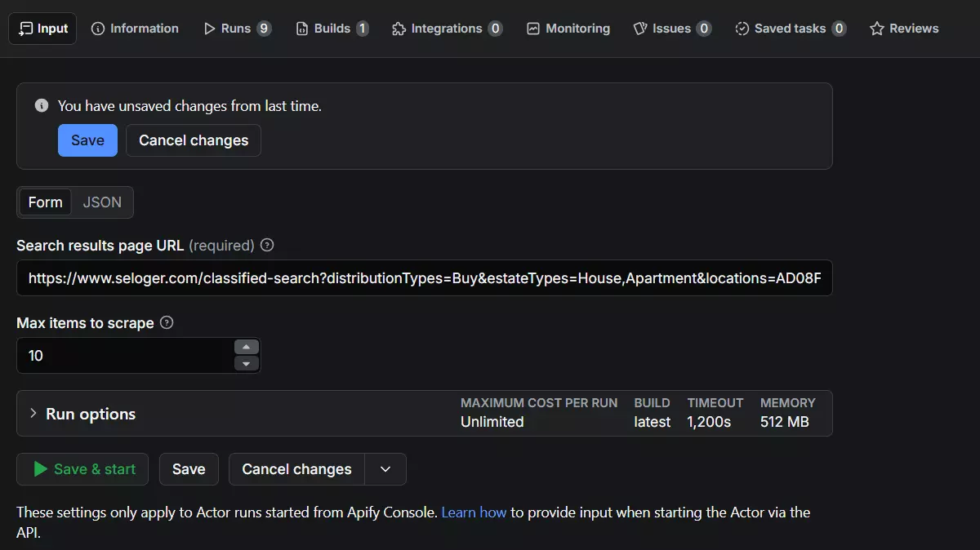The height and width of the screenshot is (550, 980).
Task: Expand the Run options section
Action: click(425, 414)
